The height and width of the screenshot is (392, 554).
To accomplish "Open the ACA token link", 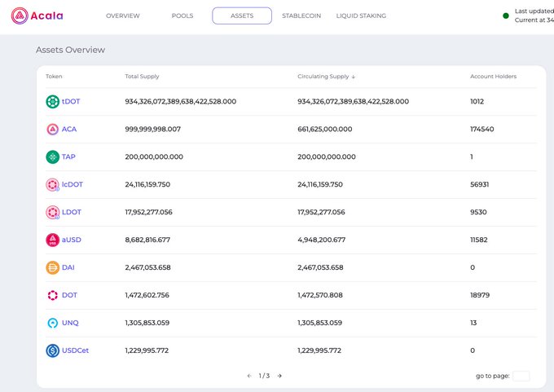I will (69, 129).
